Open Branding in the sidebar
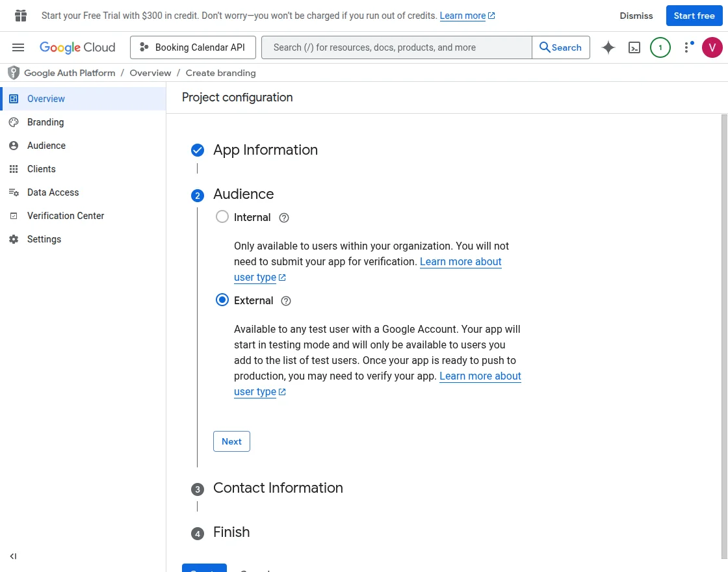This screenshot has width=728, height=572. tap(45, 122)
